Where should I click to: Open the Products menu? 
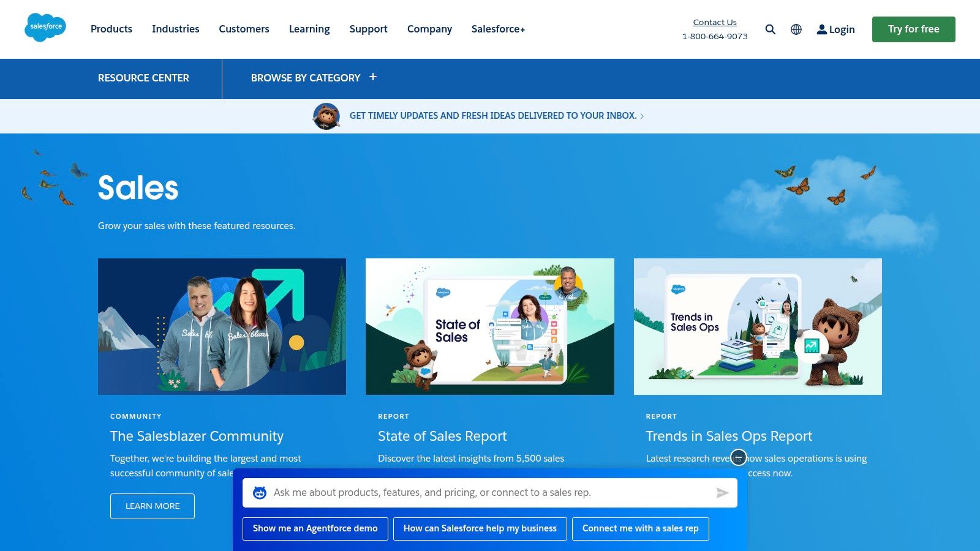coord(111,29)
